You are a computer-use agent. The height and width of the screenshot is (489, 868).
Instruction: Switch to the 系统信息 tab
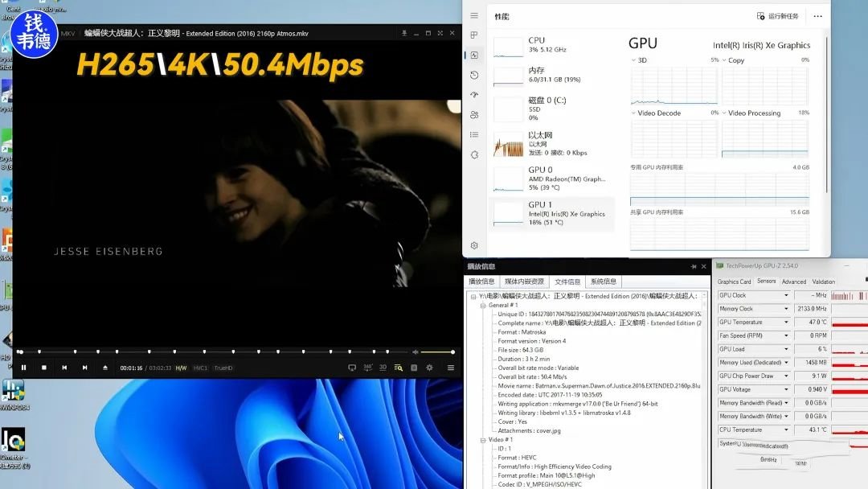[x=604, y=281]
